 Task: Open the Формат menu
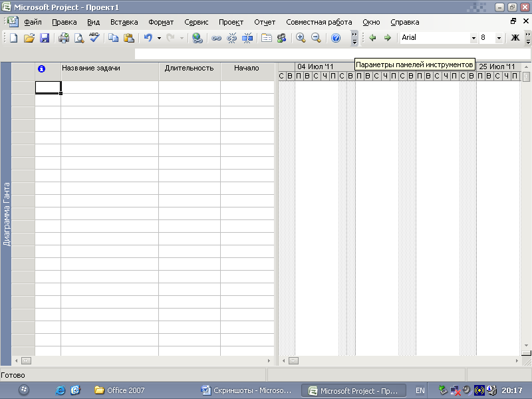(161, 22)
